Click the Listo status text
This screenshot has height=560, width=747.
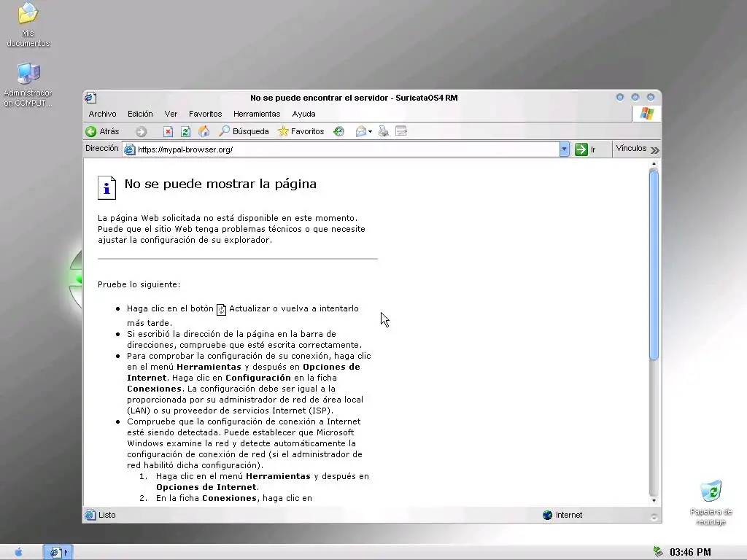coord(107,515)
